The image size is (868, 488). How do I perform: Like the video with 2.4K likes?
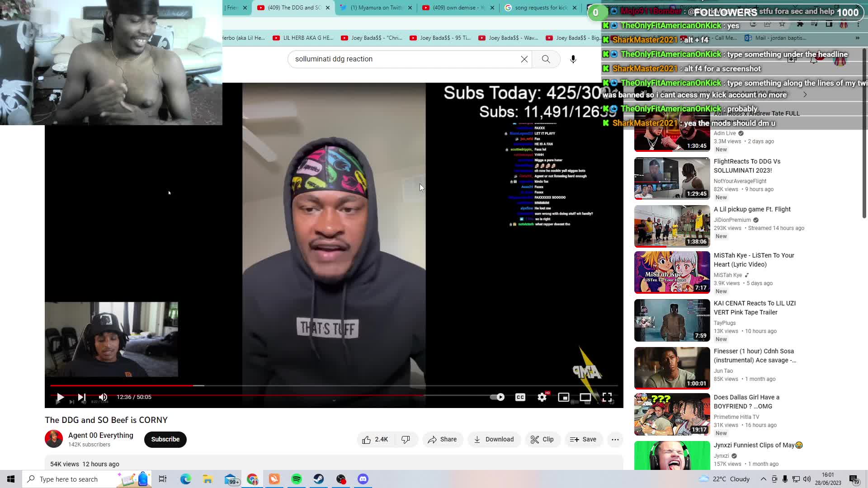tap(375, 439)
